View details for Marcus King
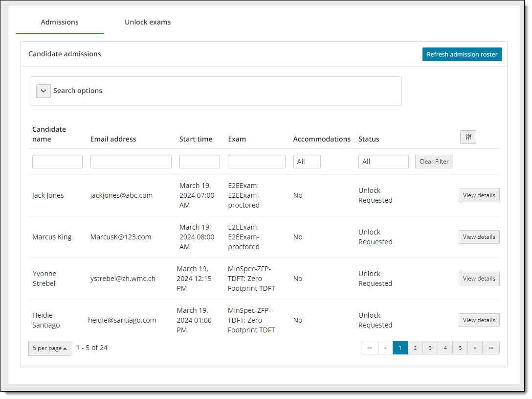Image resolution: width=532 pixels, height=399 pixels. pyautogui.click(x=479, y=237)
